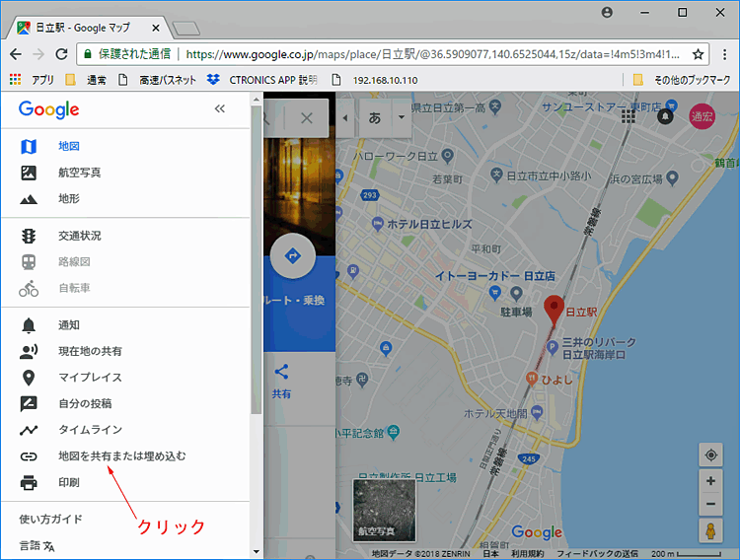
Task: Open アプリ bookmarks shortcut
Action: pos(32,80)
